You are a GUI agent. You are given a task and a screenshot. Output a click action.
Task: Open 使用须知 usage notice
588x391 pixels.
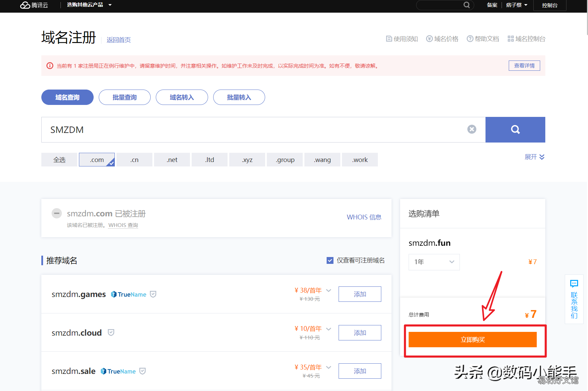click(402, 39)
